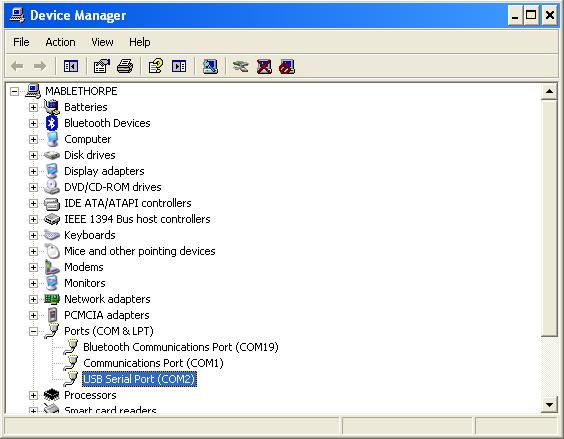Click the Update Driver toolbar icon
Screen dimensions: 564x439
[240, 66]
